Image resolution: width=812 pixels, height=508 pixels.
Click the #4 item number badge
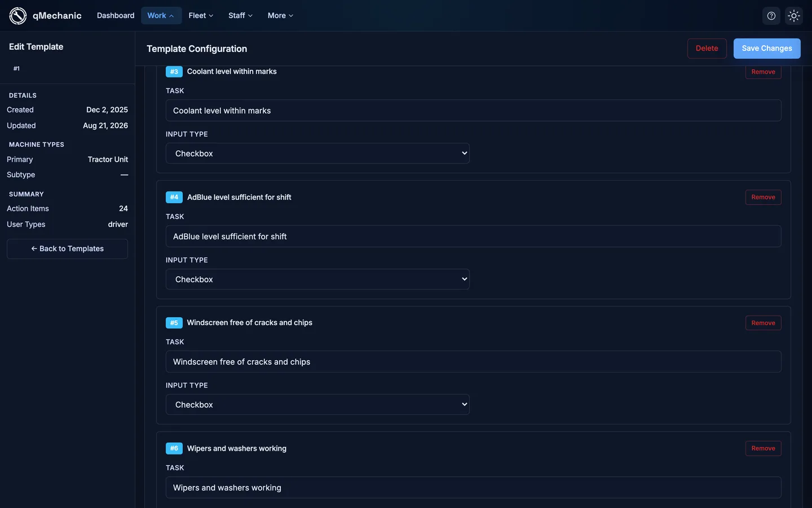pos(174,197)
